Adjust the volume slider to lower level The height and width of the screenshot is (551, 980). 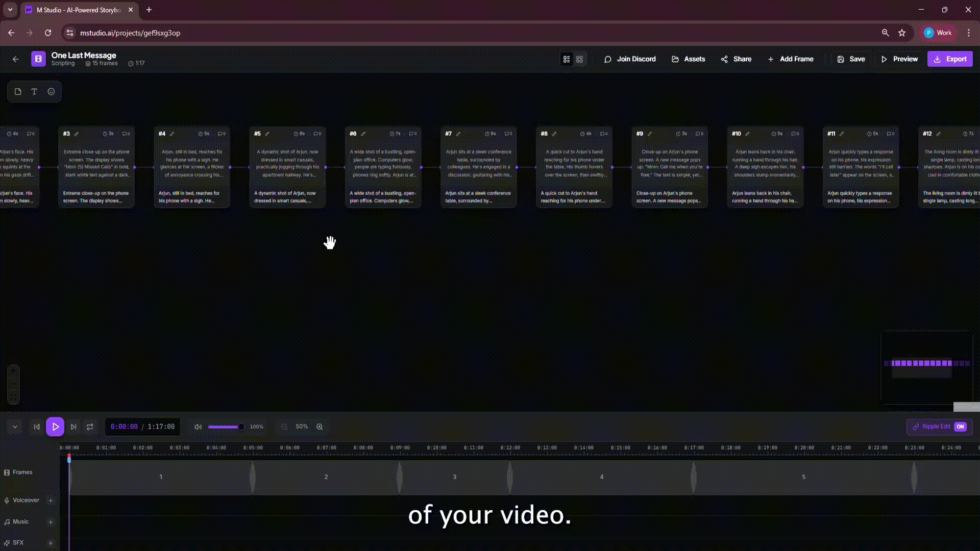point(219,427)
